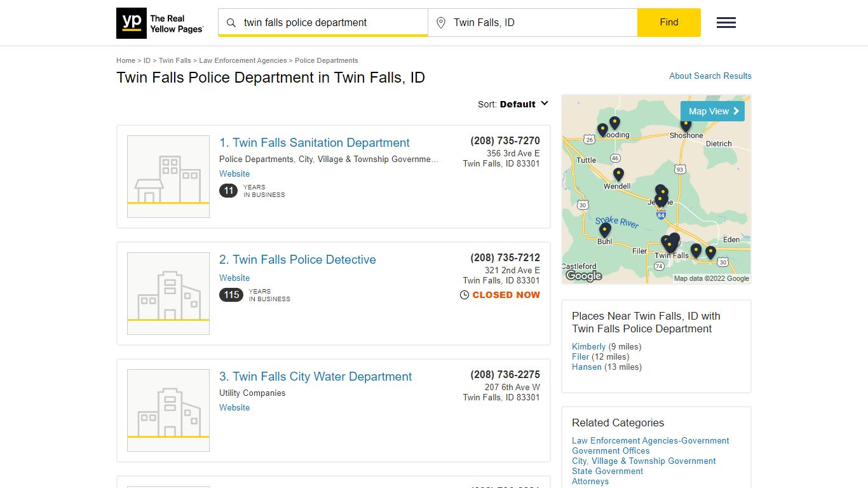Click phone number (208) 735-7212
Viewport: 868px width, 488px height.
[505, 257]
